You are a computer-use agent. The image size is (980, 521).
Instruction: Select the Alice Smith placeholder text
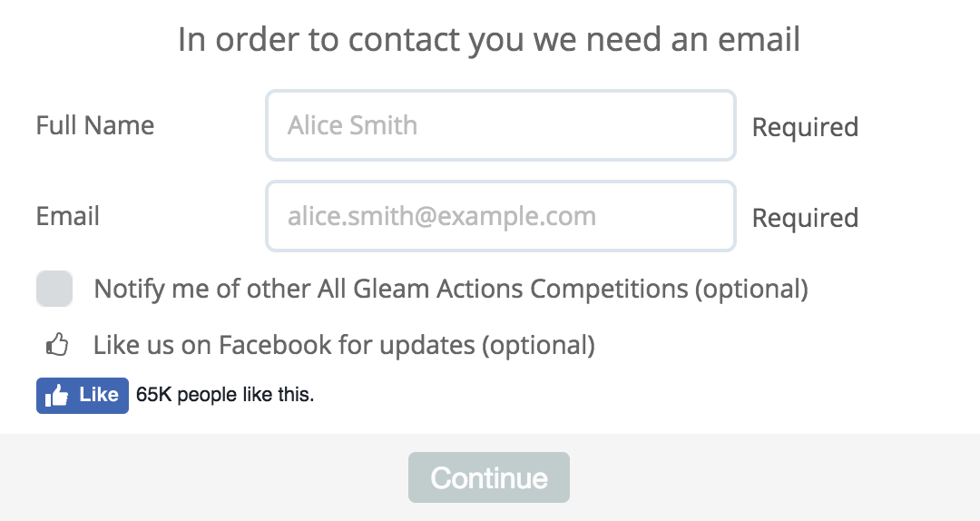(352, 125)
